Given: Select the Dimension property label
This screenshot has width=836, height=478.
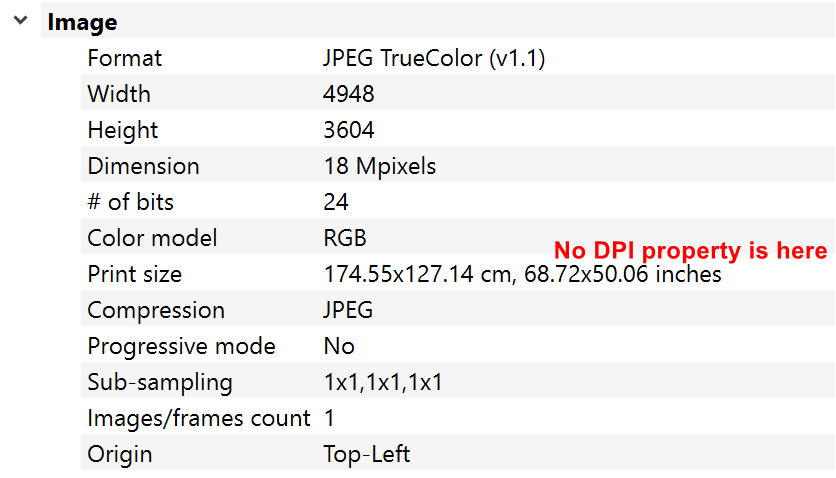Looking at the screenshot, I should tap(143, 166).
